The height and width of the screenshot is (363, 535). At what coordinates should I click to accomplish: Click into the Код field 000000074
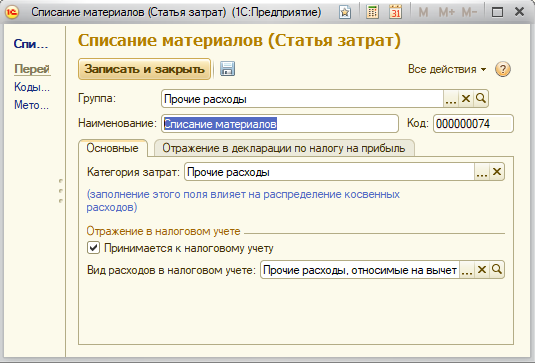(x=473, y=124)
